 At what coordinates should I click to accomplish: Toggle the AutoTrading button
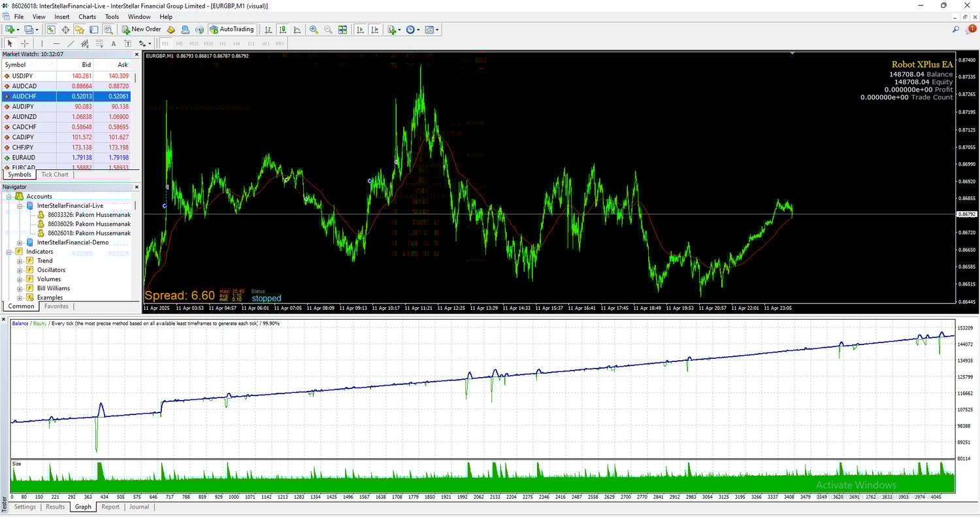point(232,29)
